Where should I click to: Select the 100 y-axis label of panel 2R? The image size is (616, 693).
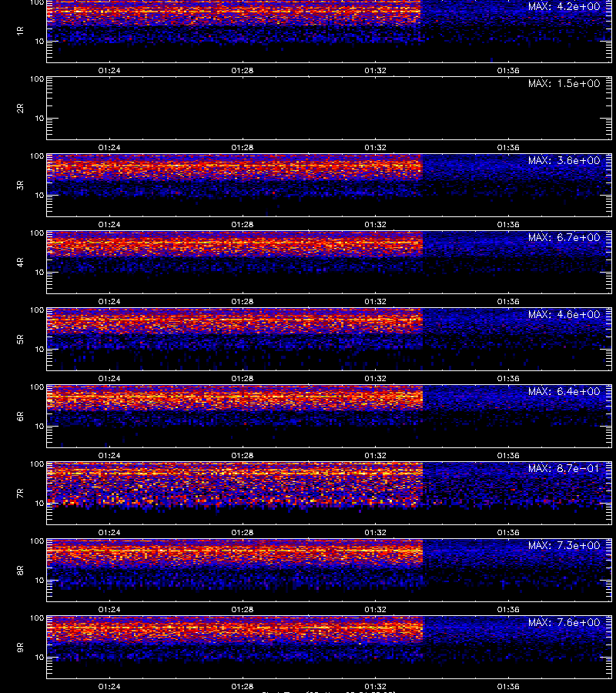click(37, 79)
